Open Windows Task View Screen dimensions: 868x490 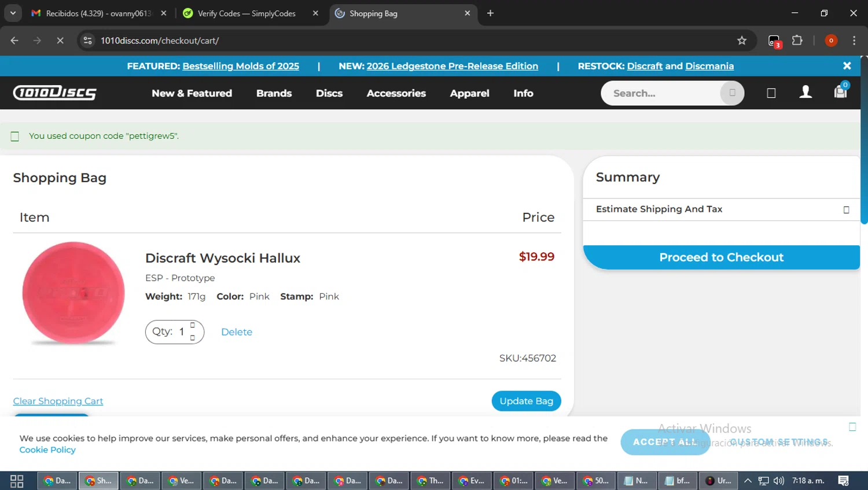[x=17, y=481]
